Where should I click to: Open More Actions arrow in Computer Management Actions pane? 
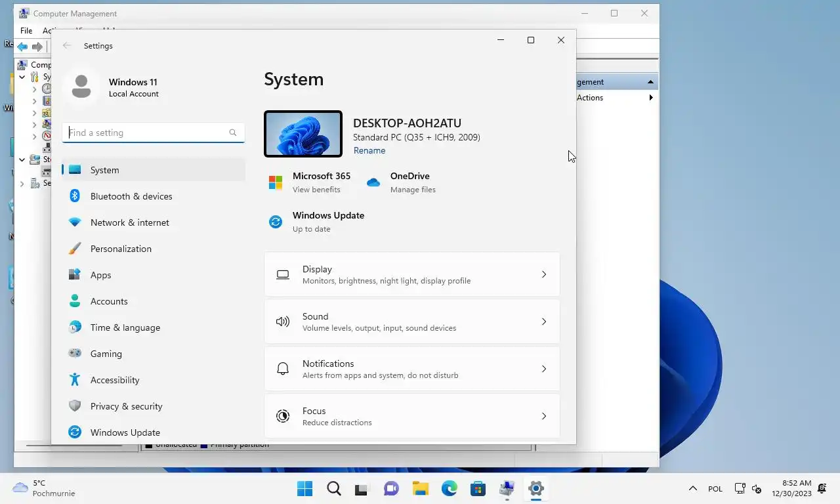coord(651,98)
